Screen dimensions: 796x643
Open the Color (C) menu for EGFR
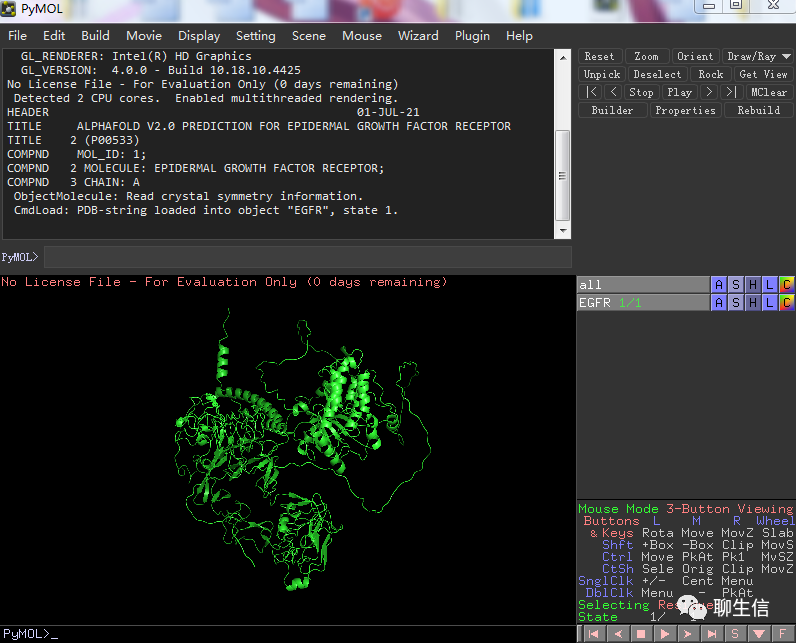click(786, 303)
